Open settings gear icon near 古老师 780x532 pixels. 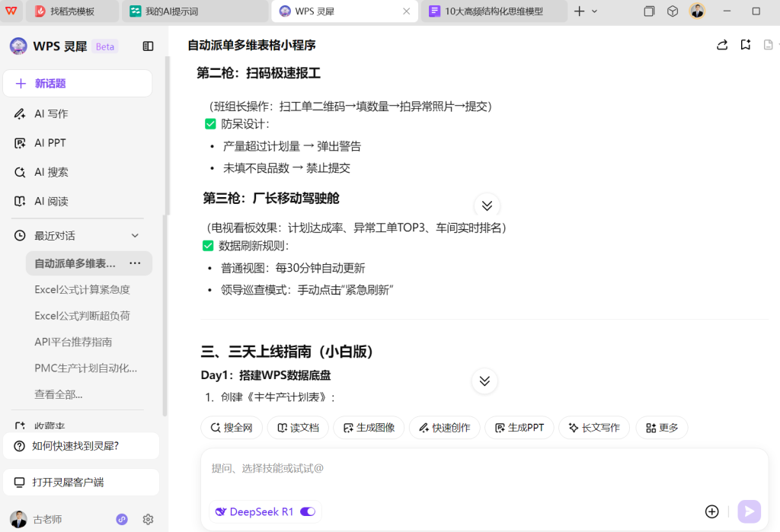tap(148, 519)
